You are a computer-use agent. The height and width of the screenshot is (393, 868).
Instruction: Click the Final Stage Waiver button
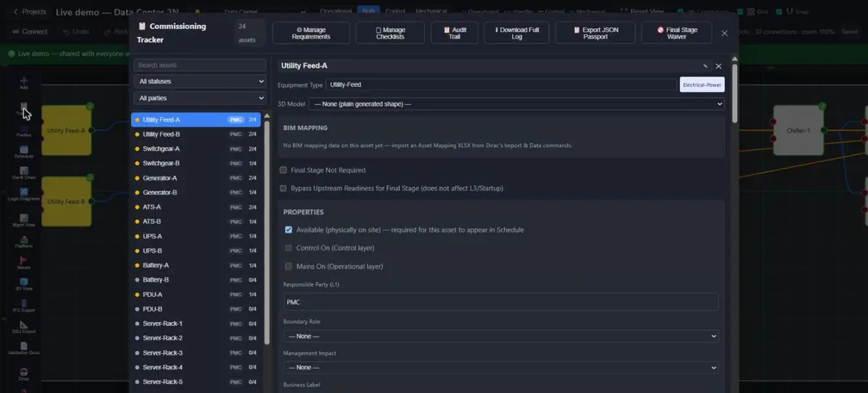pos(677,33)
